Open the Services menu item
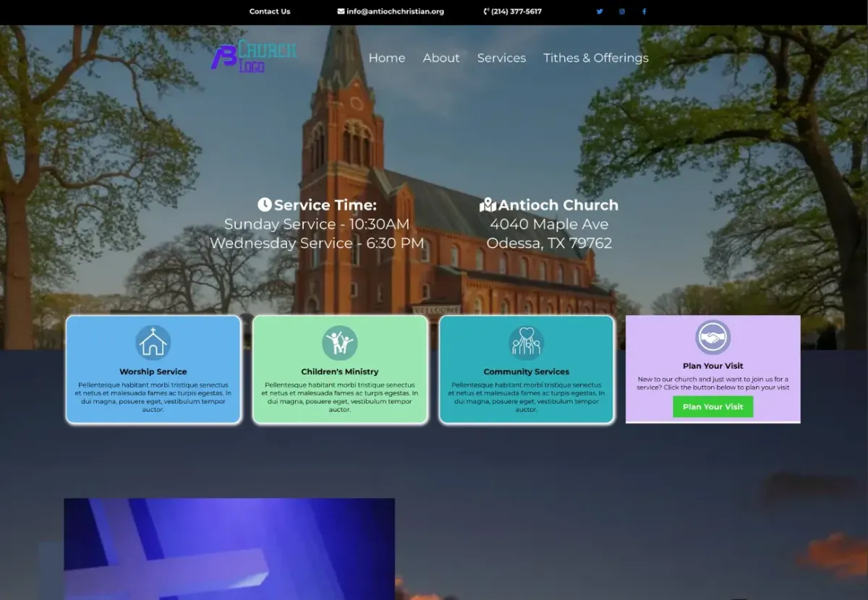868x600 pixels. pyautogui.click(x=501, y=58)
